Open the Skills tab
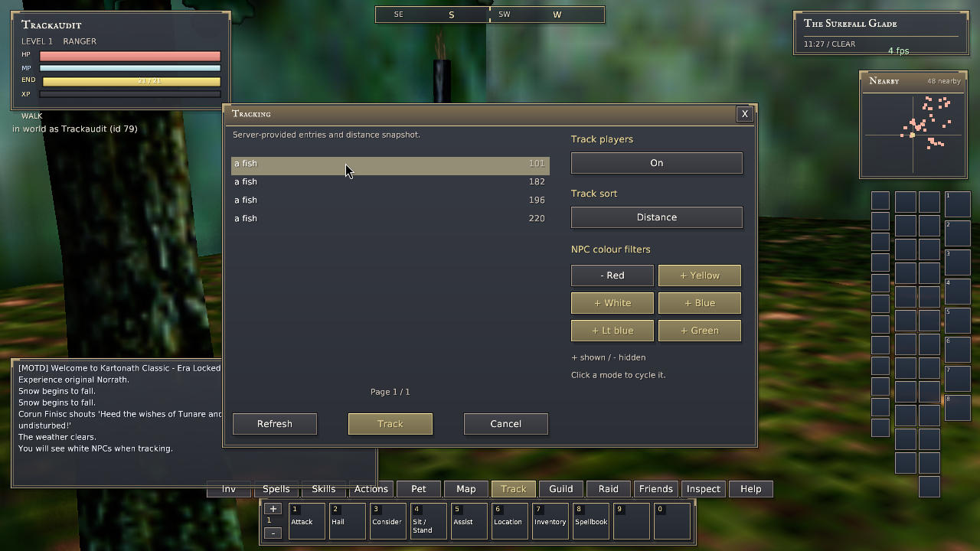Image resolution: width=980 pixels, height=551 pixels. [x=324, y=489]
